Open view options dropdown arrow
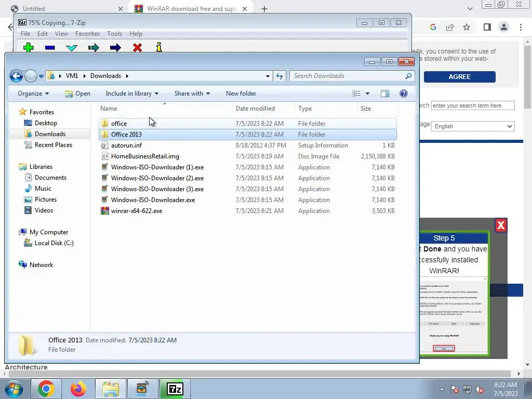This screenshot has width=532, height=399. point(367,94)
